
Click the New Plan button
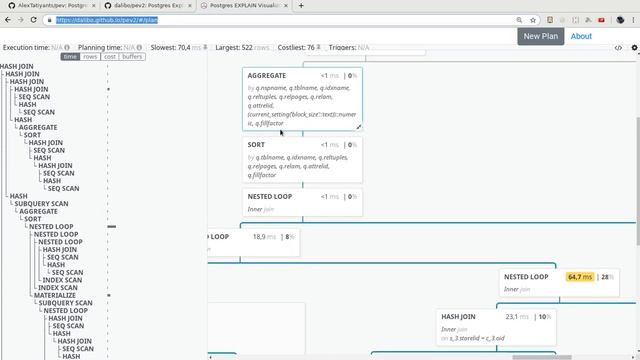click(x=540, y=36)
